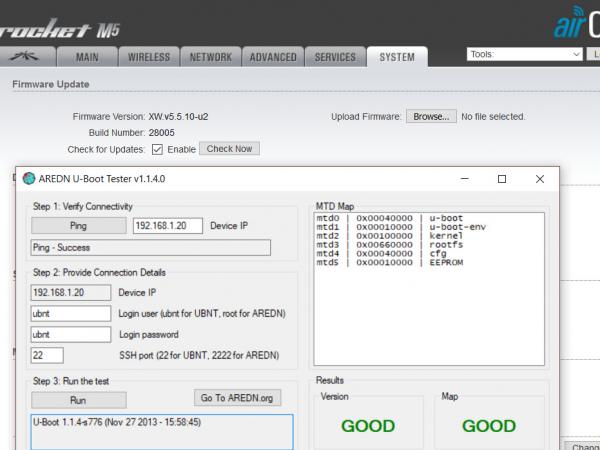
Task: Click the Firmware Update heading
Action: (51, 84)
